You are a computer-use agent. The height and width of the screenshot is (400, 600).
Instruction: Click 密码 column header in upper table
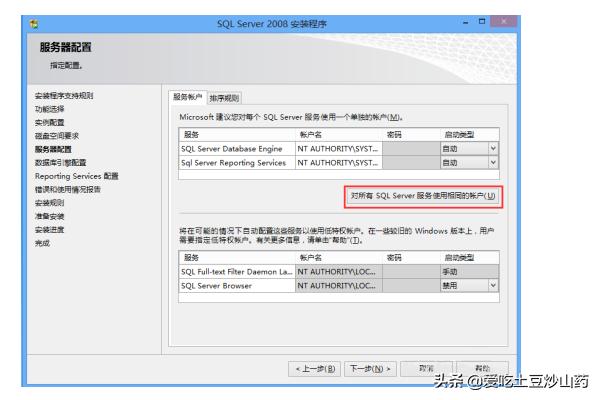(x=412, y=135)
